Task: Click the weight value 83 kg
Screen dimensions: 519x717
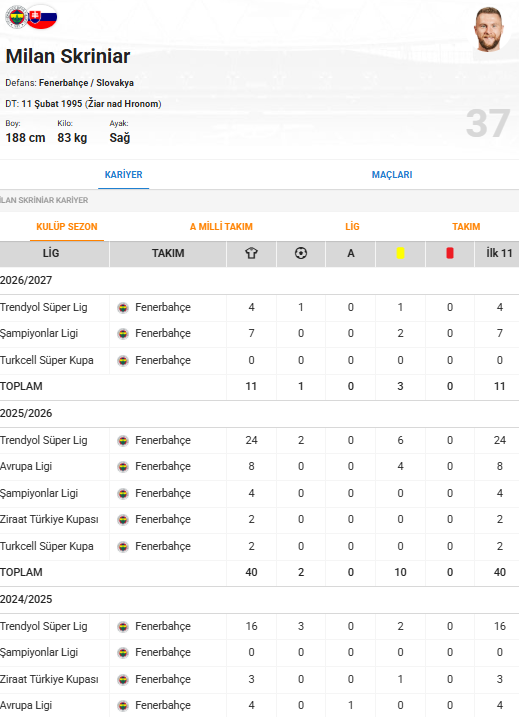Action: pos(72,138)
